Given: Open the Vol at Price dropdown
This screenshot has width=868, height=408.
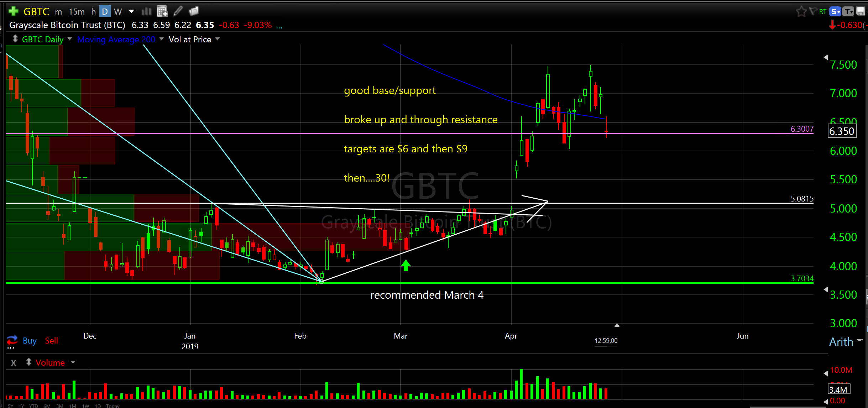Looking at the screenshot, I should click(x=218, y=39).
